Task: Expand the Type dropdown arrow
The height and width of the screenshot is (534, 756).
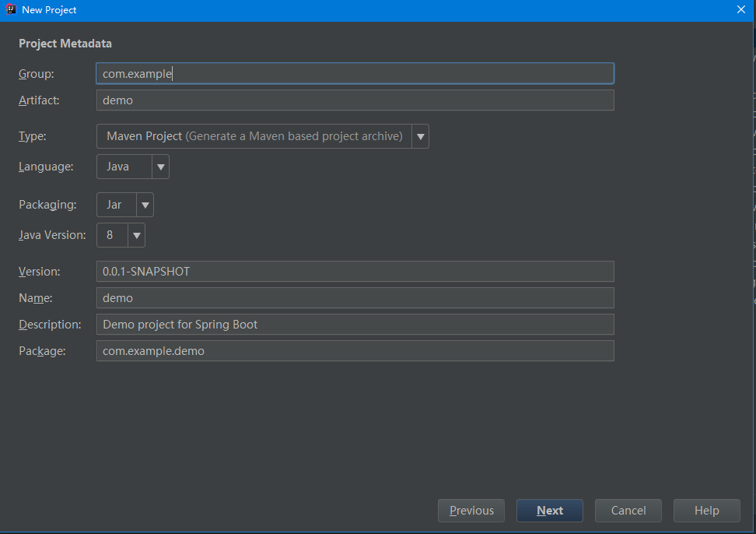Action: [421, 136]
